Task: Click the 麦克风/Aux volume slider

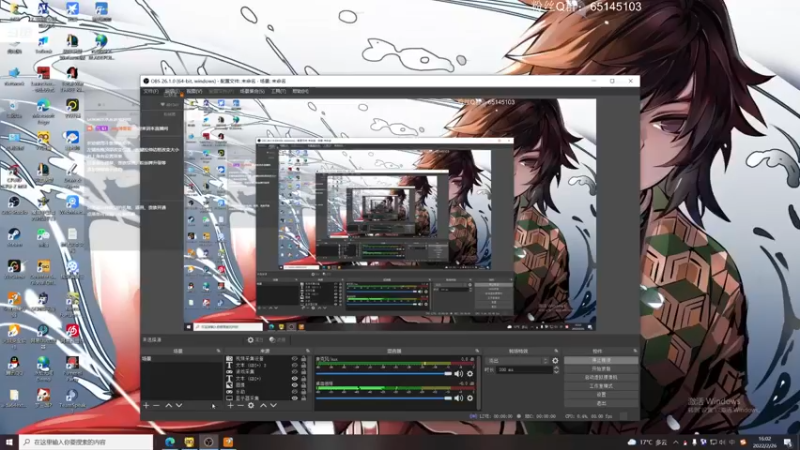Action: [x=384, y=373]
